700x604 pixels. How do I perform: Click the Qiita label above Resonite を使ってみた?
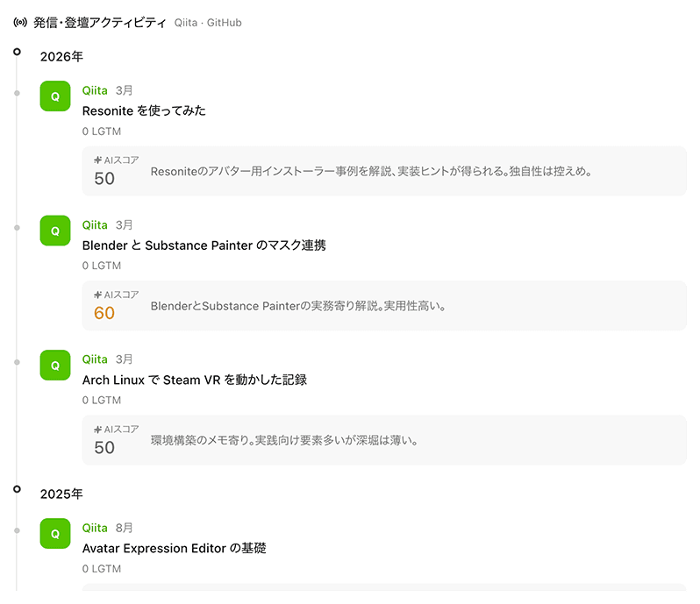[95, 90]
